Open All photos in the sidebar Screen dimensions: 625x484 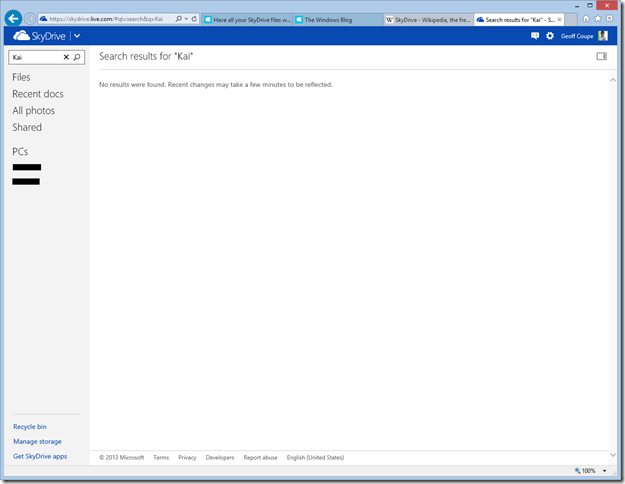[x=33, y=110]
